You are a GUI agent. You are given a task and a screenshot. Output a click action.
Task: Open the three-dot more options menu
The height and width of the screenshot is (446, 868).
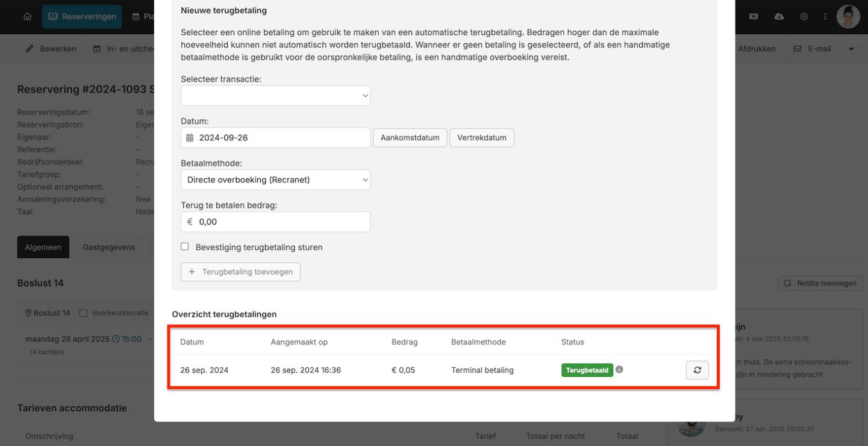click(x=825, y=17)
